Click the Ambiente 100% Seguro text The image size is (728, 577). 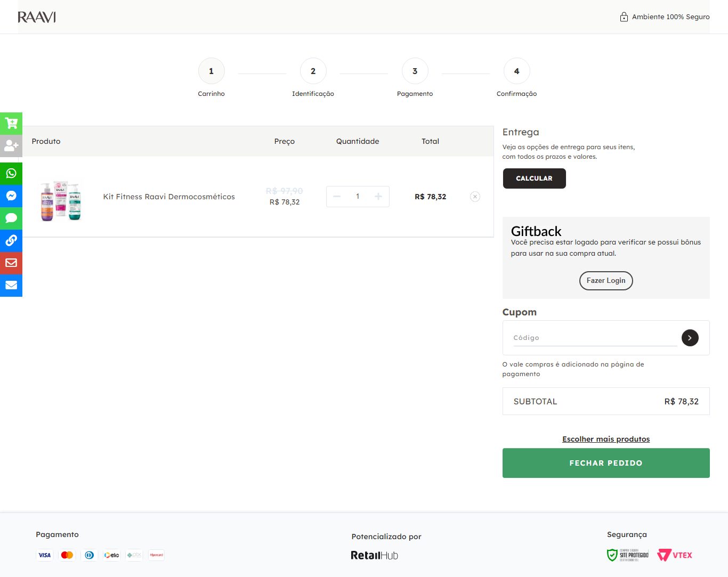click(x=671, y=17)
